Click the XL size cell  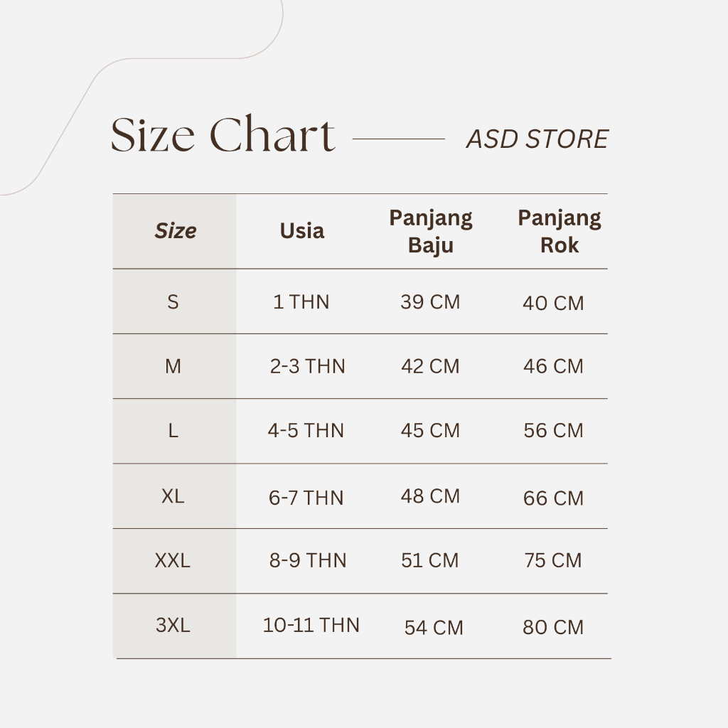173,496
